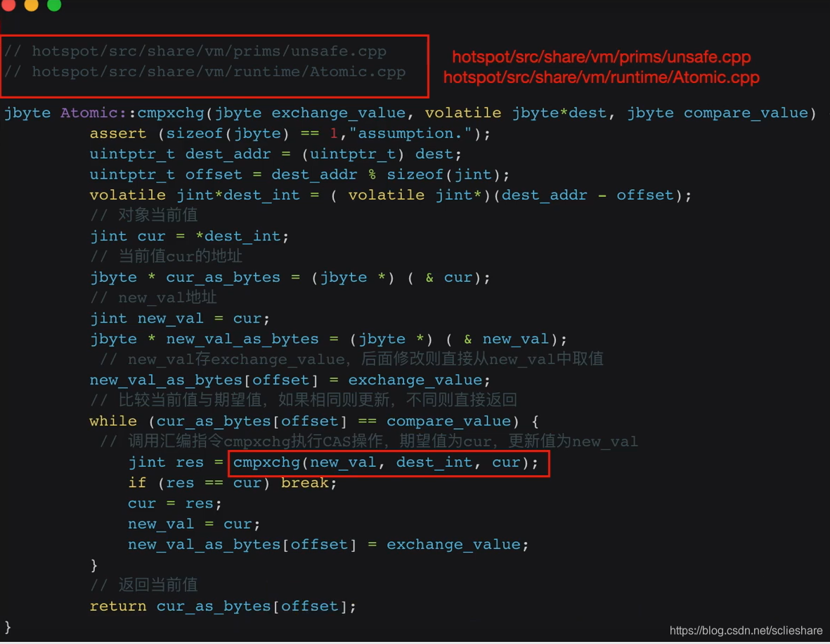
Task: Click the 'jbyte * cur_as_bytes' line
Action: (x=290, y=278)
